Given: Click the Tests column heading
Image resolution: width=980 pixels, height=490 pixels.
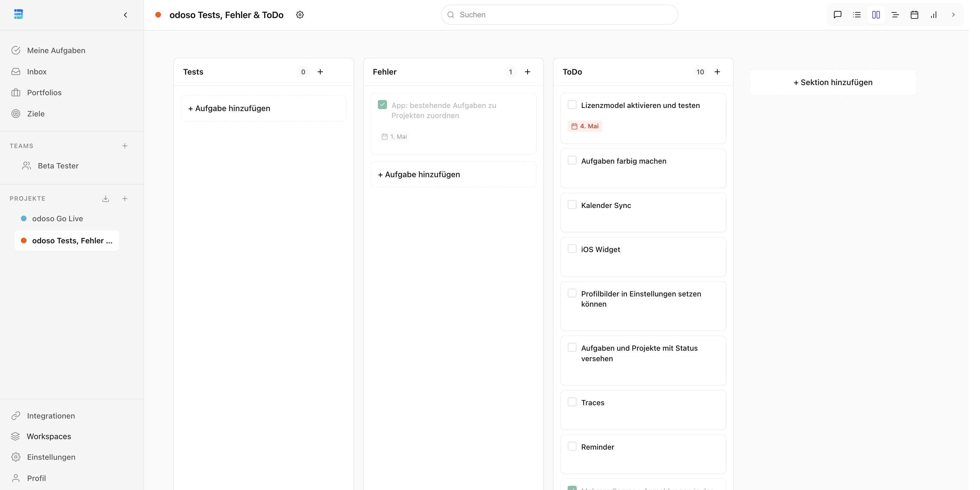Looking at the screenshot, I should click(x=193, y=71).
